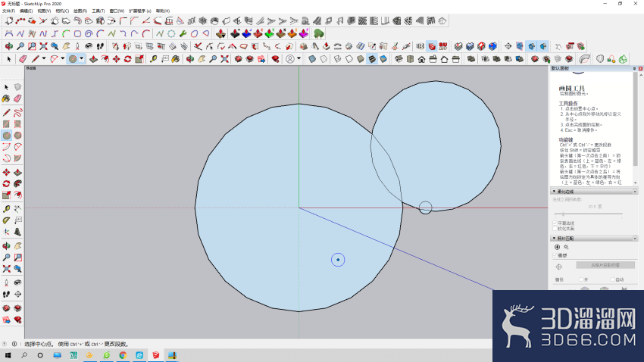Image resolution: width=644 pixels, height=362 pixels.
Task: Open the 工具(T) menu
Action: [x=98, y=11]
